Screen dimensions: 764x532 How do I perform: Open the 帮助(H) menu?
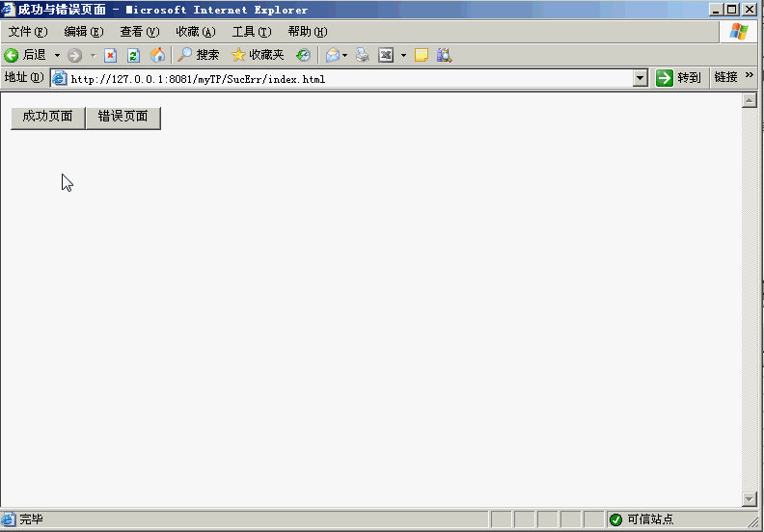point(308,32)
